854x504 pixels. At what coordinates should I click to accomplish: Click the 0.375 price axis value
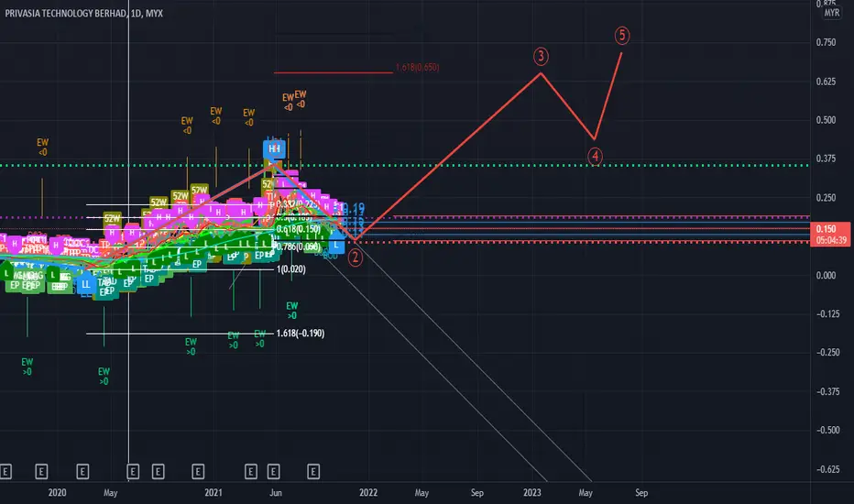coord(826,159)
